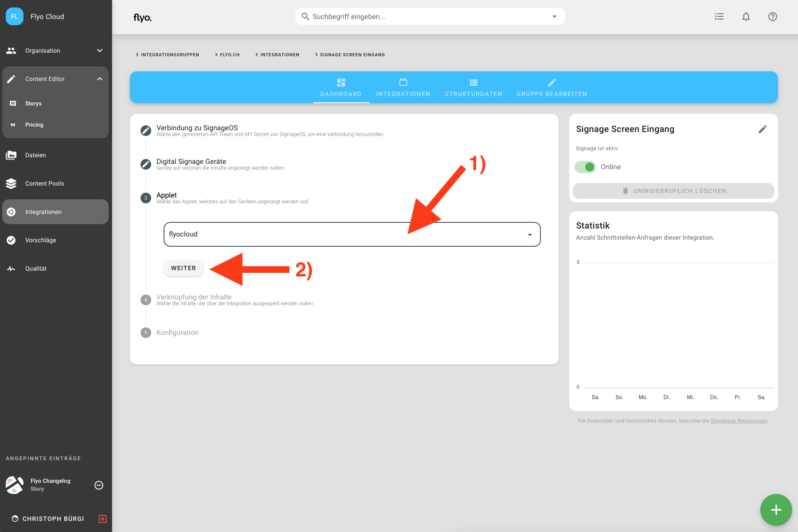798x532 pixels.
Task: Open Storys in the sidebar
Action: coord(55,104)
